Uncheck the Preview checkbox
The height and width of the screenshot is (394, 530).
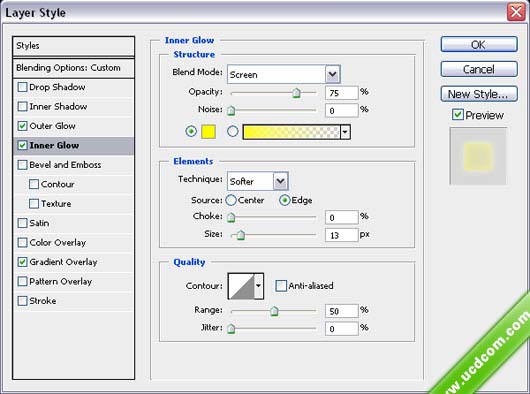coord(458,115)
